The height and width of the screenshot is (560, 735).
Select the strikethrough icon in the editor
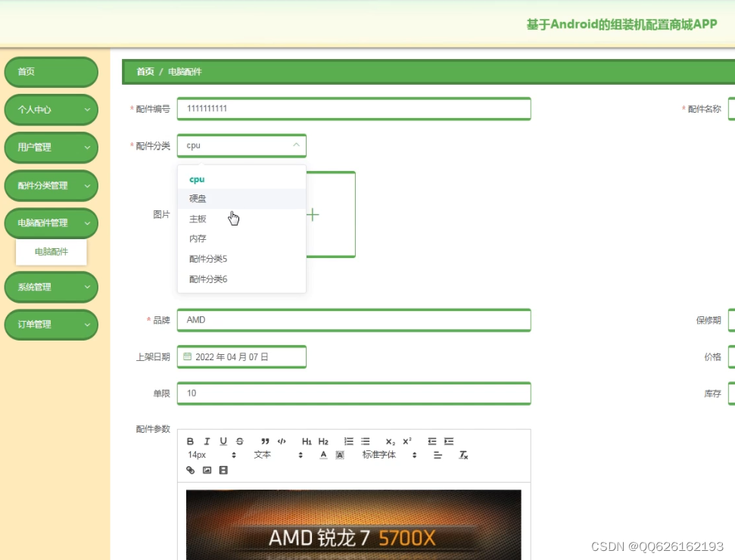point(239,441)
